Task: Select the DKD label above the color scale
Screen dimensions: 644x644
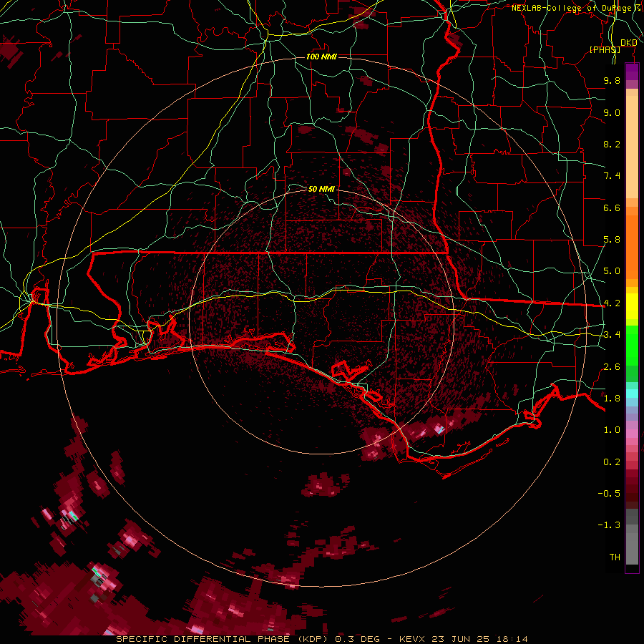Action: click(628, 43)
